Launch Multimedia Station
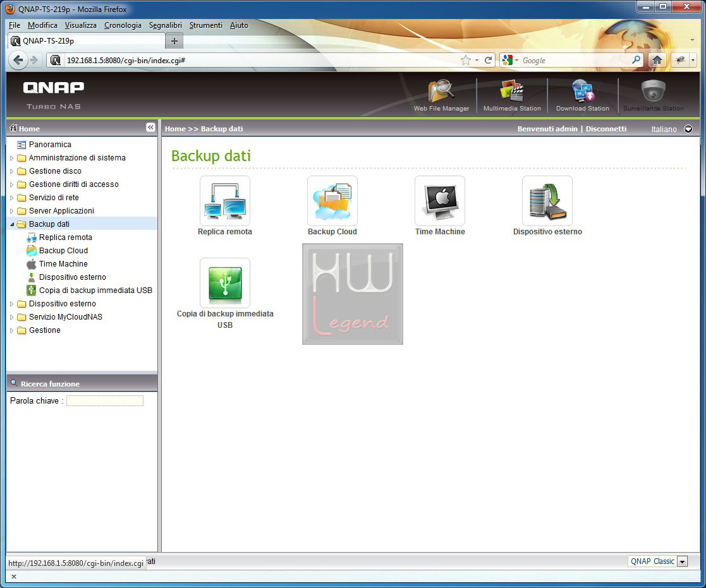 512,95
